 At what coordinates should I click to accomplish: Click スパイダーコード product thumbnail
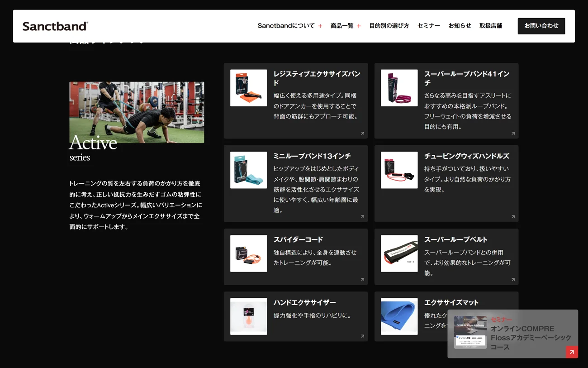(248, 253)
